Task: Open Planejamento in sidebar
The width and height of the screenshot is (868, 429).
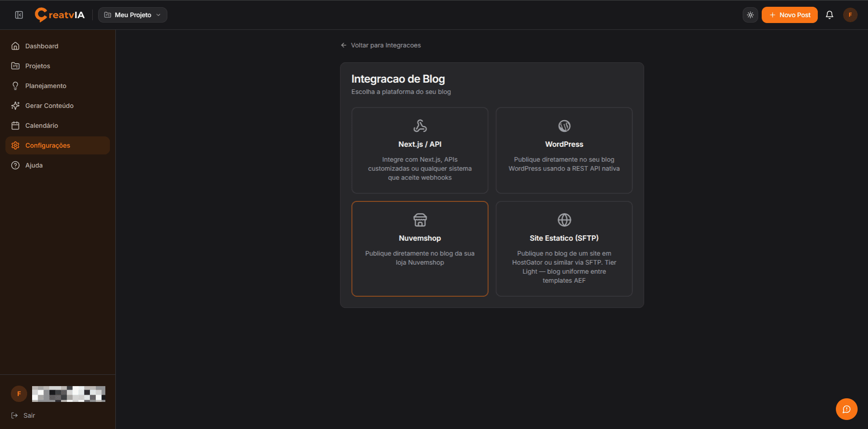Action: pos(57,86)
